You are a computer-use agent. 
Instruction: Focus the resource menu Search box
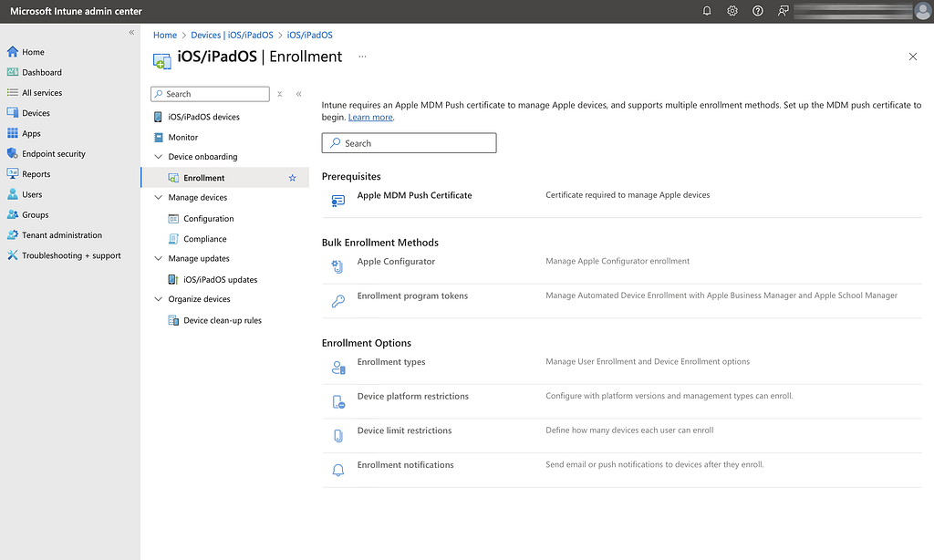tap(211, 94)
